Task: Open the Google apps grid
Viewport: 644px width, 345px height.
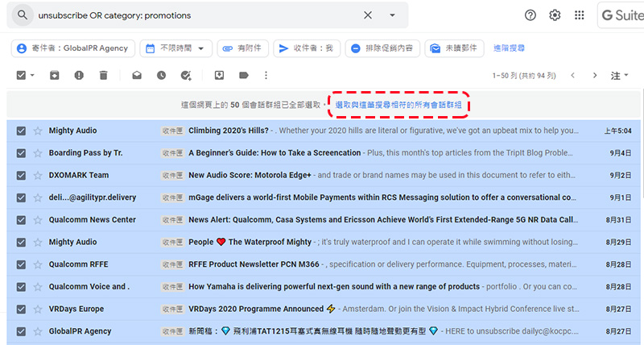Action: click(579, 15)
